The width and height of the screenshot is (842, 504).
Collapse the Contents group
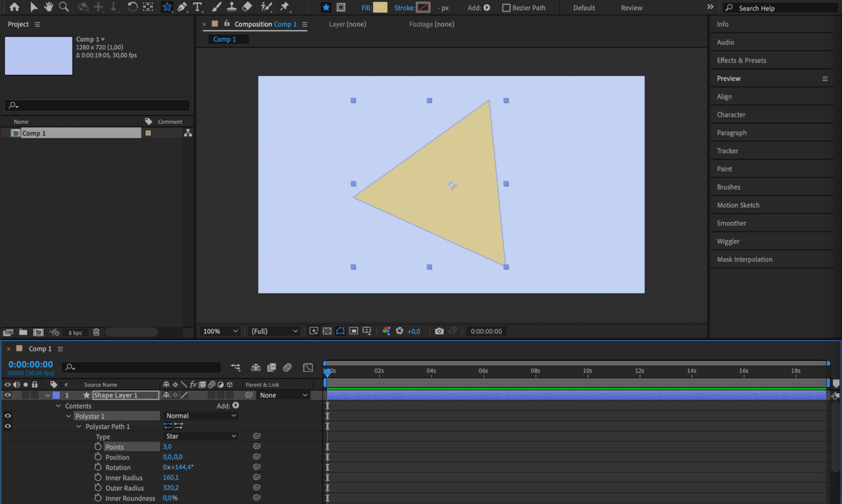[59, 406]
